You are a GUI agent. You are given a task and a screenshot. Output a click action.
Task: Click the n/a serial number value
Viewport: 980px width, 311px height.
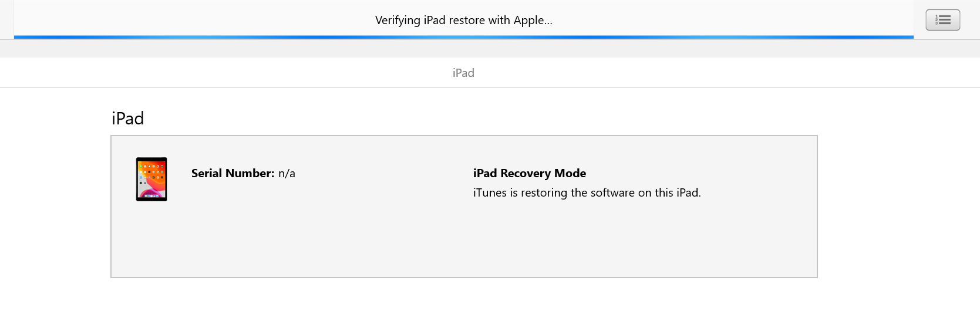287,173
